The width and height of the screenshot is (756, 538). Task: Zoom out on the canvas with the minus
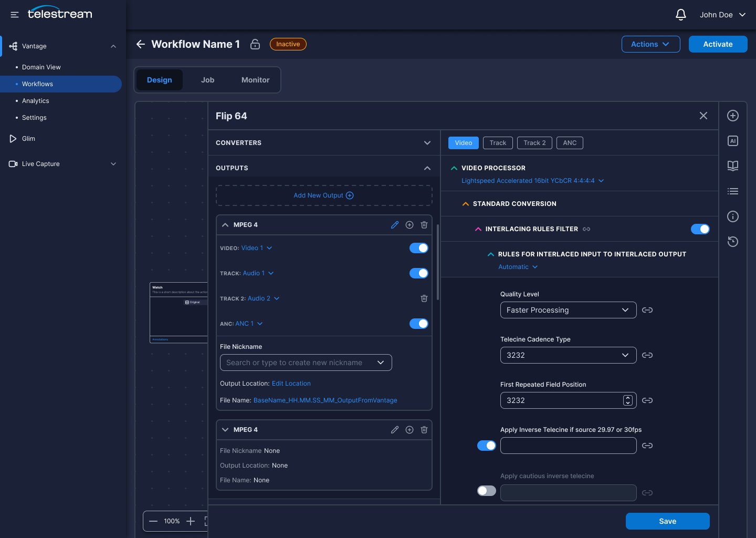tap(153, 521)
